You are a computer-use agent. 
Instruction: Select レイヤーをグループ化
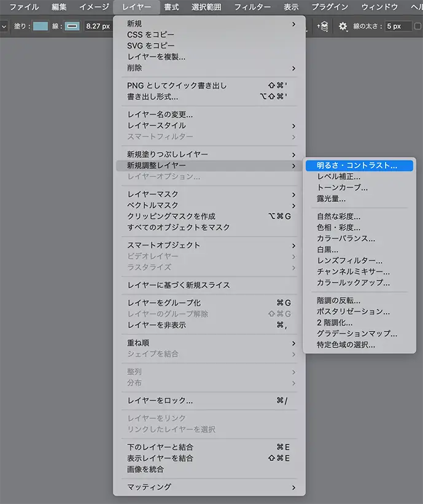click(x=209, y=303)
